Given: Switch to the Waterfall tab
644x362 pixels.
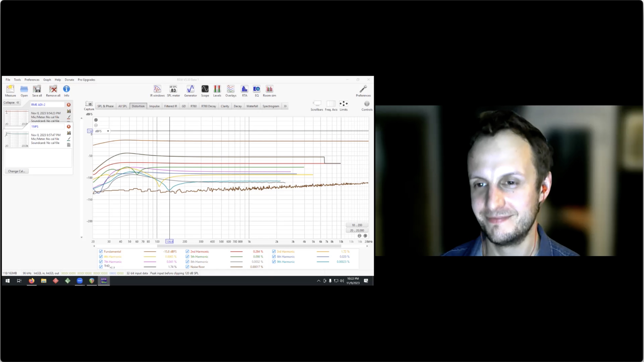Looking at the screenshot, I should pyautogui.click(x=252, y=106).
